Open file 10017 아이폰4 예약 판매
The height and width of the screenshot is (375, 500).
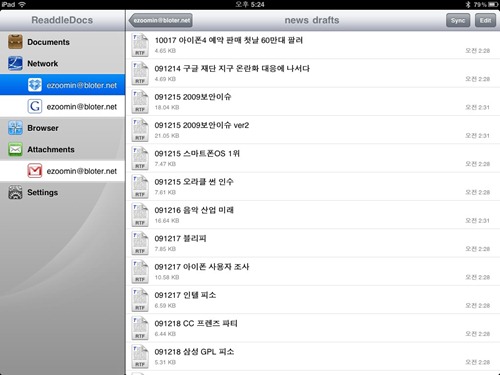click(313, 45)
